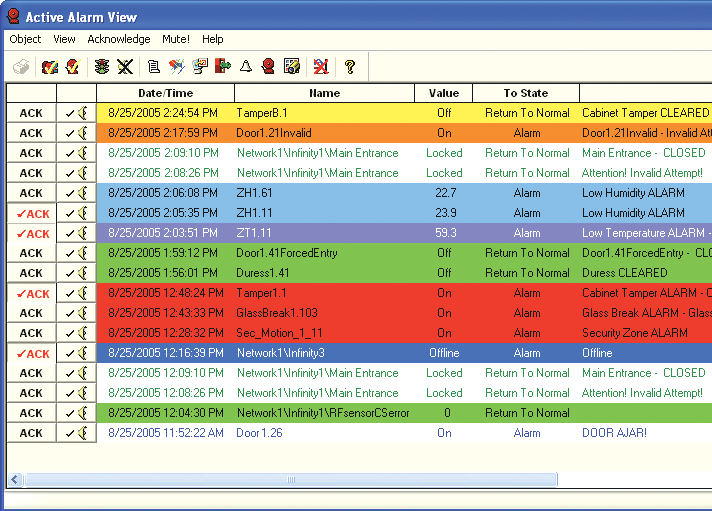Click the red alarm bell toolbar icon

268,67
